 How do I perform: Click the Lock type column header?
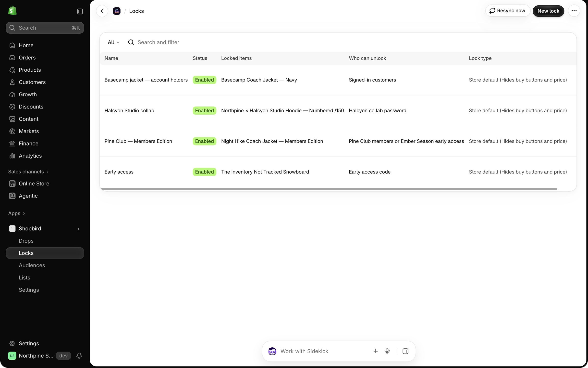[x=480, y=58]
